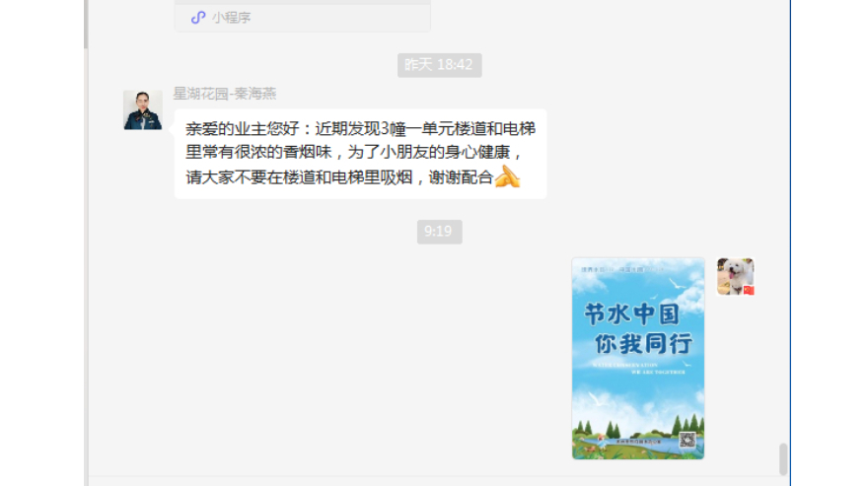The height and width of the screenshot is (486, 868).
Task: Click the 请大家不要在楼道 line of the message
Action: tap(339, 177)
